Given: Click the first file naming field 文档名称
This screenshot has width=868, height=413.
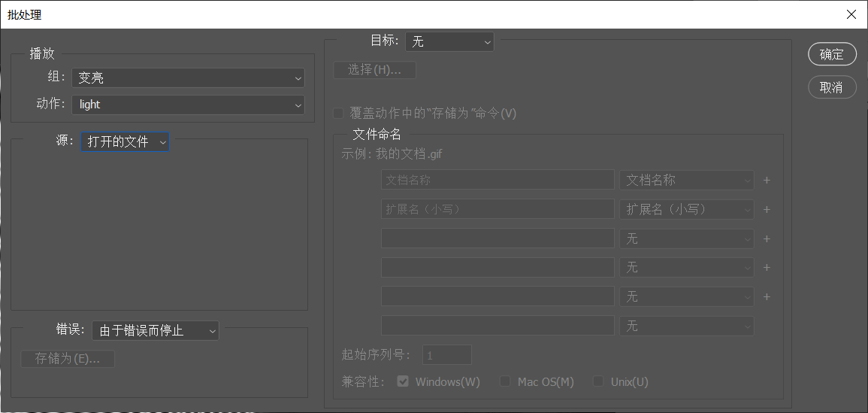Looking at the screenshot, I should point(498,180).
